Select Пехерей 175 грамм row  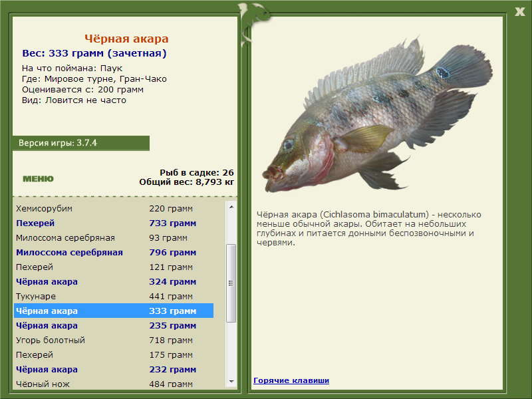pyautogui.click(x=114, y=354)
